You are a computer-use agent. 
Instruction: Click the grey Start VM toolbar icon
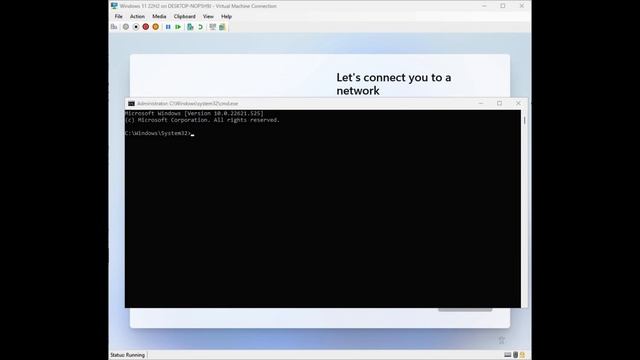coord(126,27)
